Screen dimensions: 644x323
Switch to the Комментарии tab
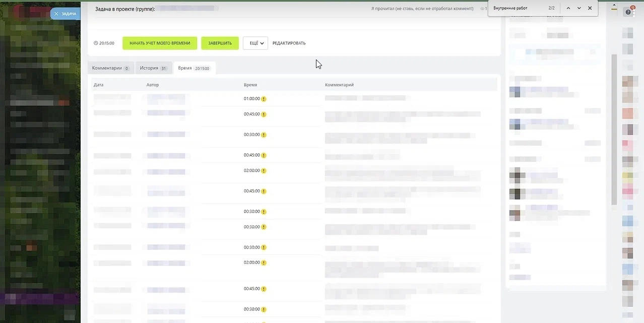coord(110,68)
